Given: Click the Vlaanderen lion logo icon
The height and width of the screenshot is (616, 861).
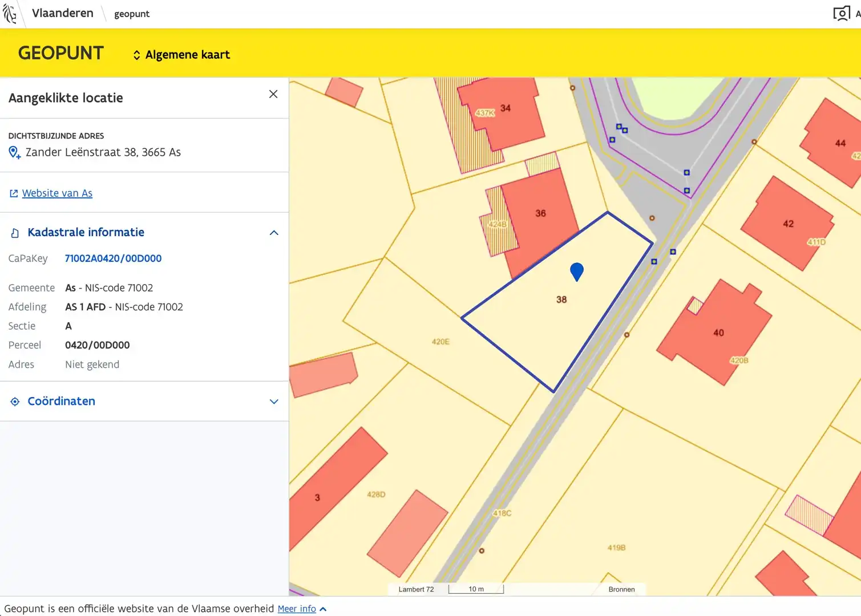Looking at the screenshot, I should pos(10,13).
